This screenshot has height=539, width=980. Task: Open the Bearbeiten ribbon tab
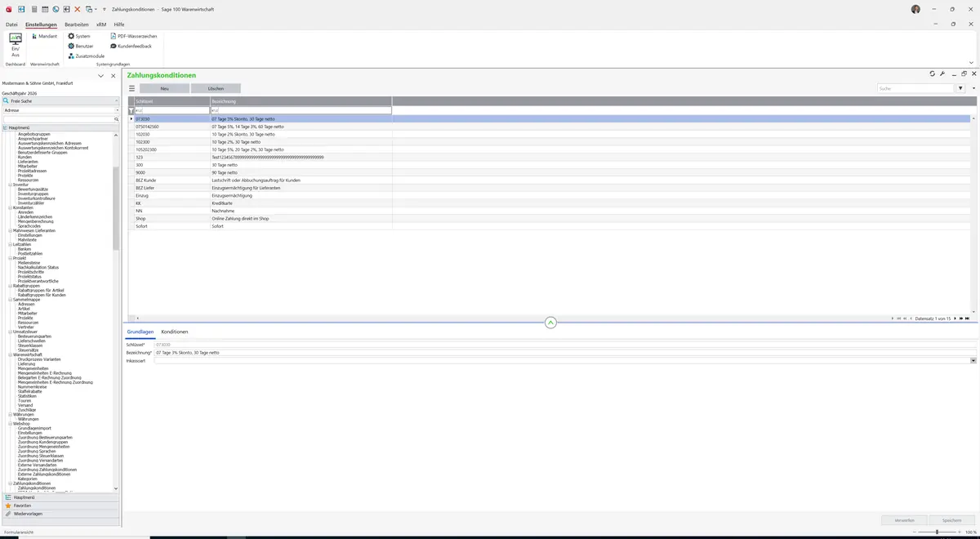pyautogui.click(x=77, y=24)
